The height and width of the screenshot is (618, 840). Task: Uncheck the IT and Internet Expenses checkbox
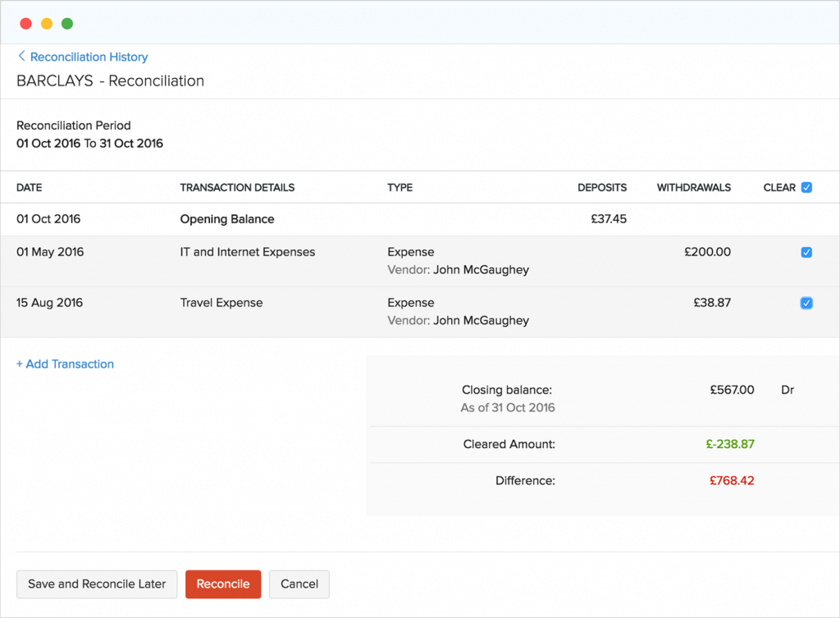coord(806,253)
